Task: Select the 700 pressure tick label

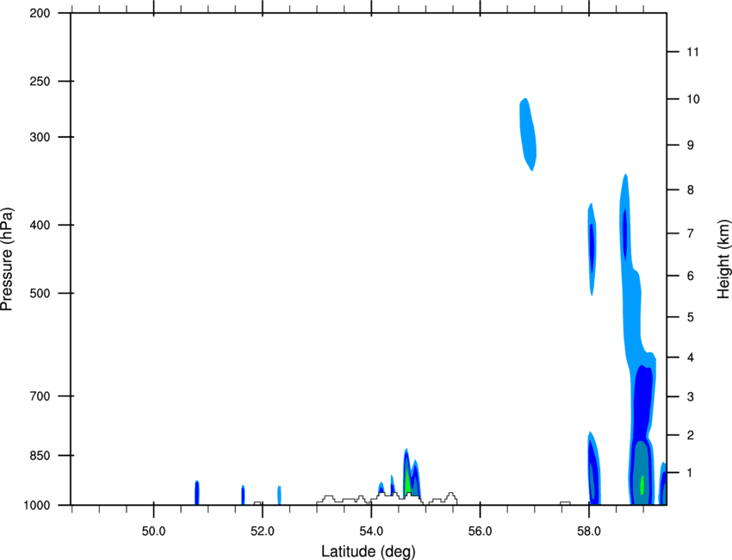Action: 40,395
